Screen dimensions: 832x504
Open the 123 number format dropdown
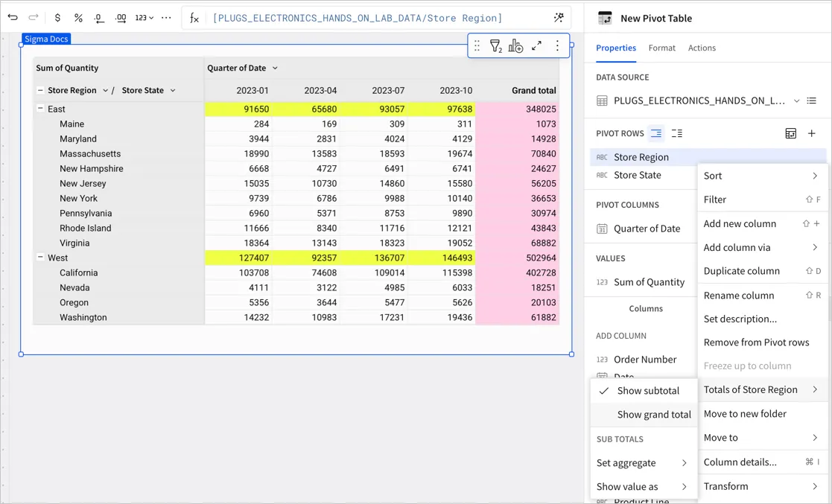pos(144,18)
